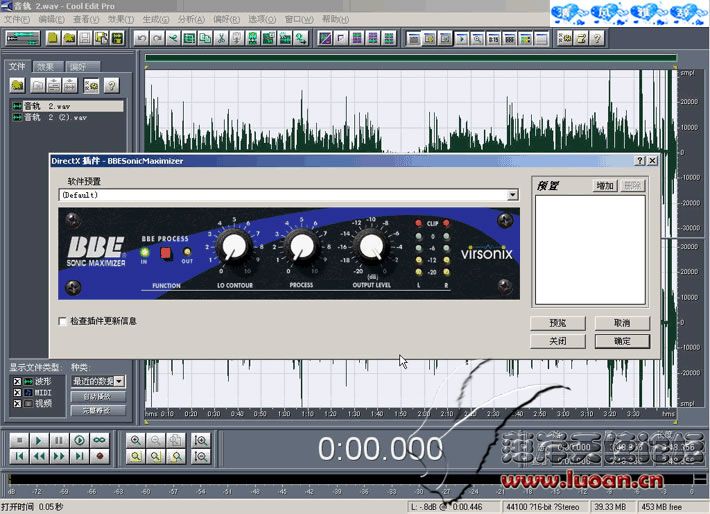Confirm with the 确定 OK button
710x514 pixels.
(x=622, y=341)
